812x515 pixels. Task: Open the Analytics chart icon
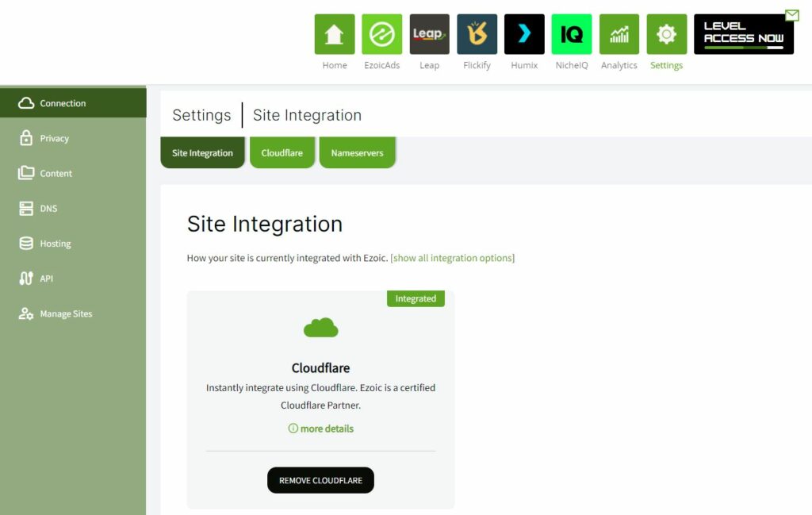(x=619, y=34)
